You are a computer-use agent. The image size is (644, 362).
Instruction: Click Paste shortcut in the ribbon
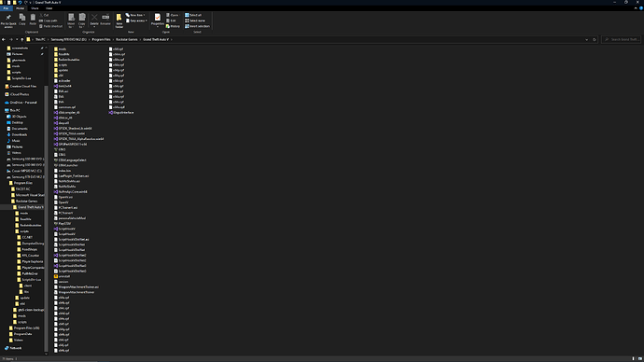click(51, 26)
